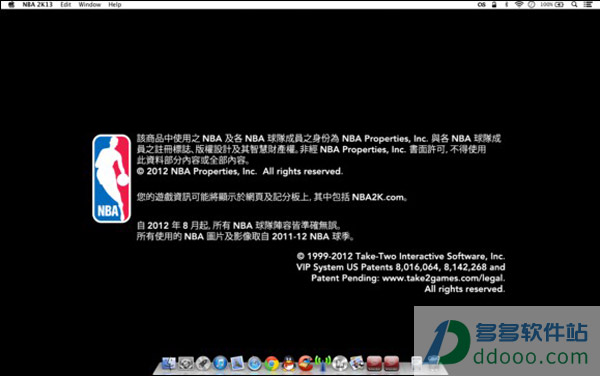Click "VIP System US Patents" line
This screenshot has height=376, width=600.
(x=400, y=267)
